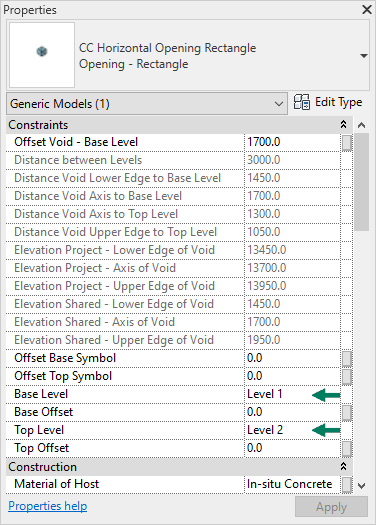Open the type selector dropdown arrow

pyautogui.click(x=364, y=56)
